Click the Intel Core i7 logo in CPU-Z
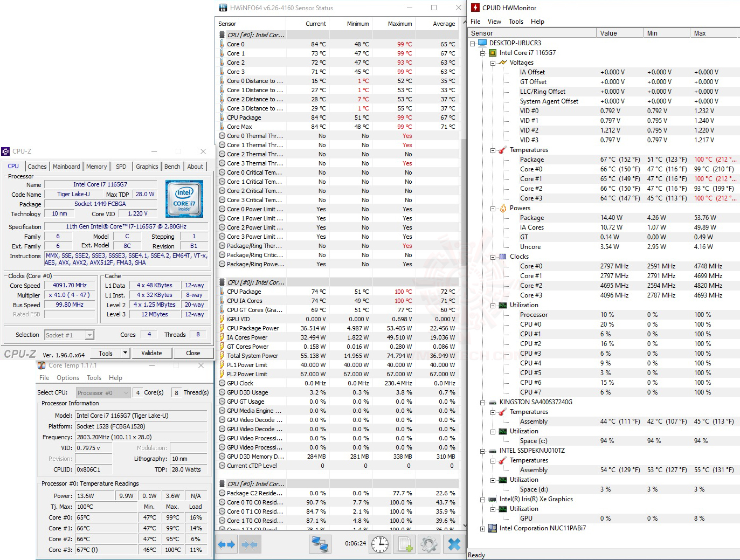 [x=184, y=199]
